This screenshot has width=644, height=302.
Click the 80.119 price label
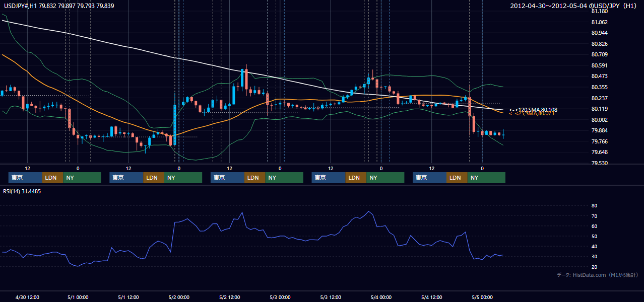(x=599, y=109)
